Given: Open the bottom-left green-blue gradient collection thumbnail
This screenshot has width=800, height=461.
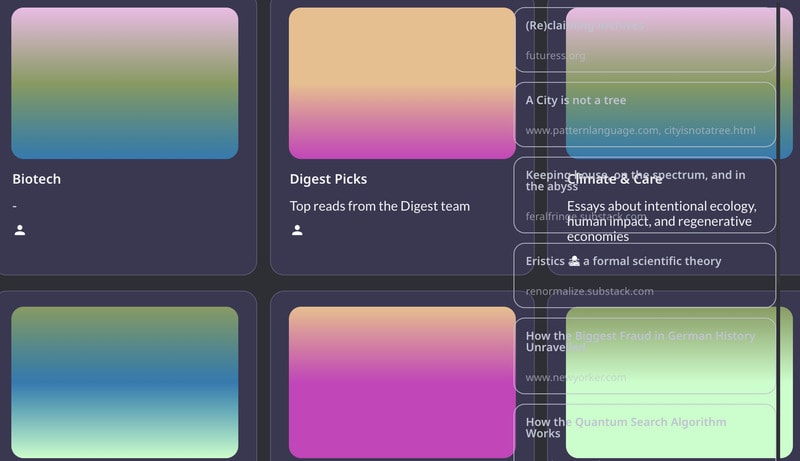Looking at the screenshot, I should pyautogui.click(x=125, y=382).
